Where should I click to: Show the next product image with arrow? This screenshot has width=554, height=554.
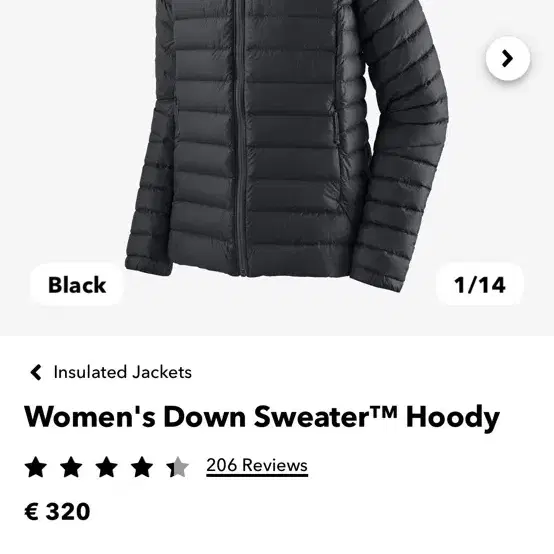coord(508,58)
